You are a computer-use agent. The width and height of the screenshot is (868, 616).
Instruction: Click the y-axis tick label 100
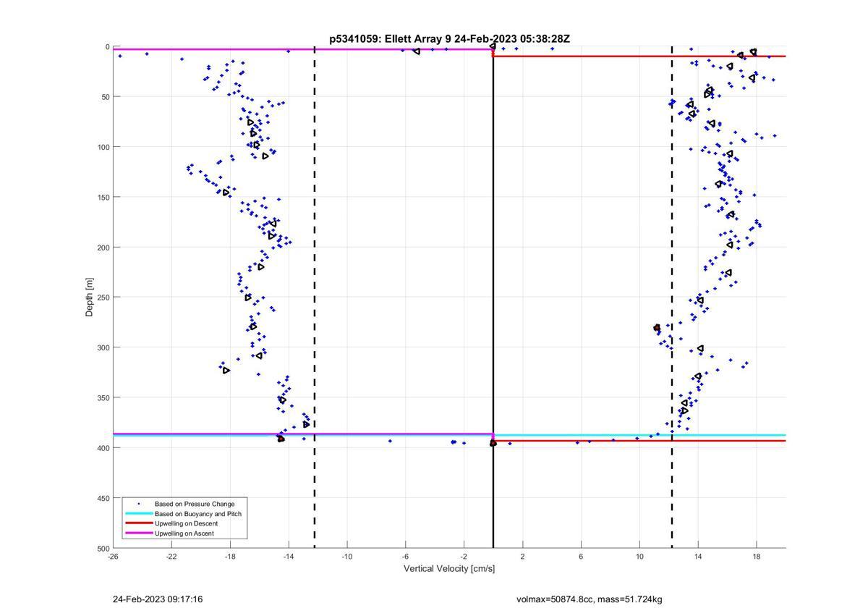[x=103, y=147]
